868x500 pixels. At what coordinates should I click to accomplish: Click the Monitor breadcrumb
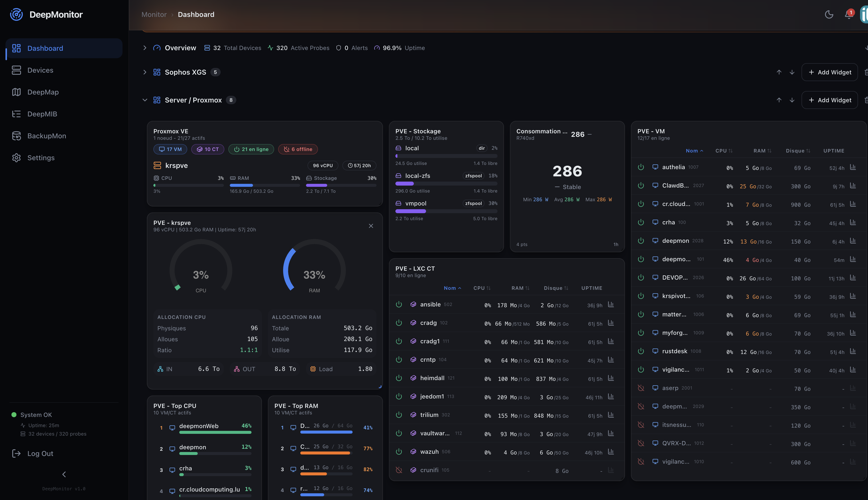pyautogui.click(x=154, y=14)
